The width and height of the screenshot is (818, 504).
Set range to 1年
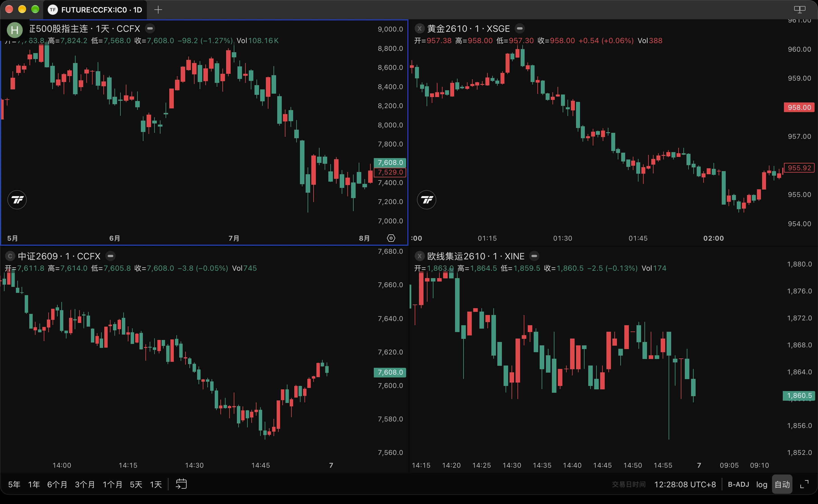[x=34, y=484]
